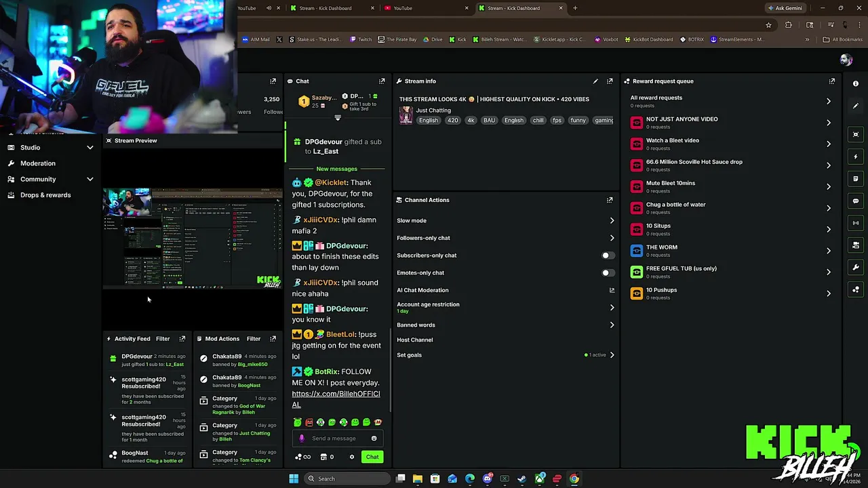
Task: Filter the Mod Actions list
Action: (x=254, y=339)
